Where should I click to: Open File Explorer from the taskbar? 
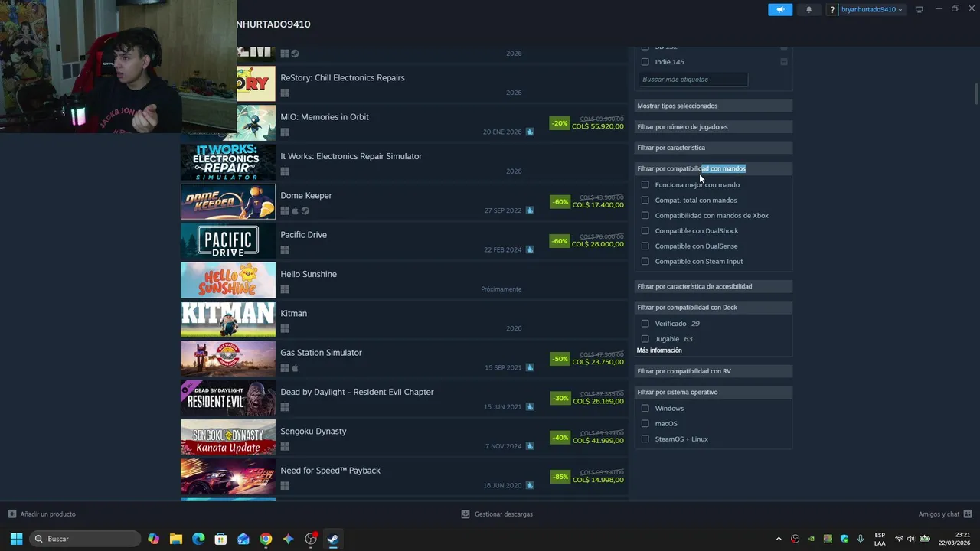point(176,539)
